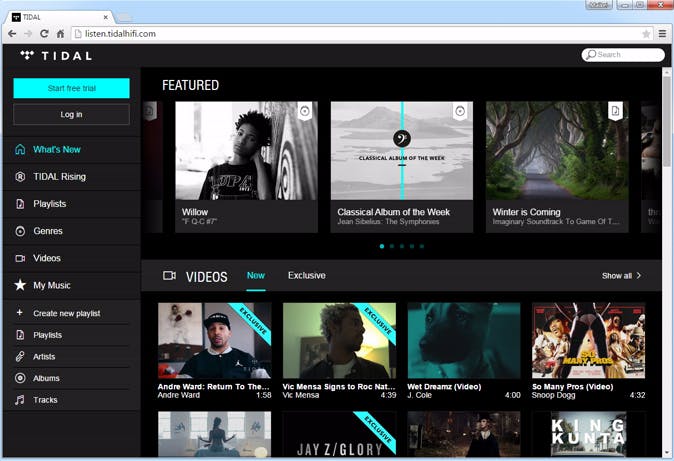Open My Music section
674x461 pixels.
coord(71,285)
